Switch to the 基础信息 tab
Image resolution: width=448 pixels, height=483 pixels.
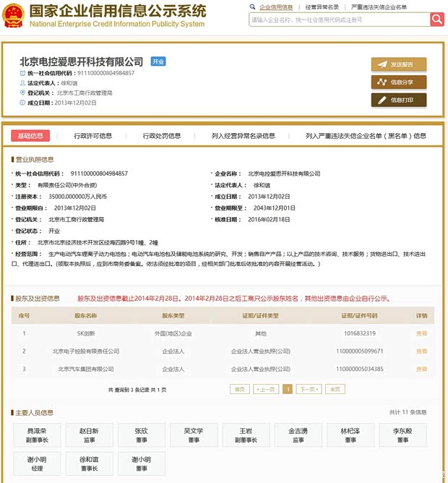click(30, 135)
